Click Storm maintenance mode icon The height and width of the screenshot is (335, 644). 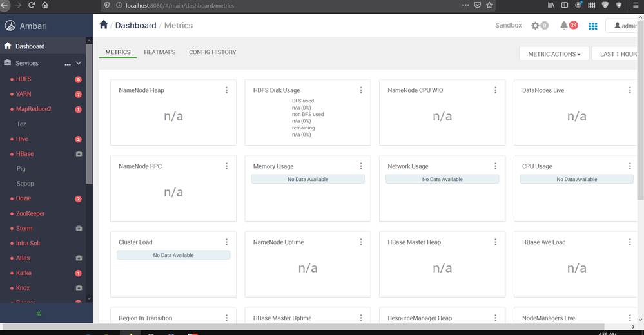click(x=79, y=228)
